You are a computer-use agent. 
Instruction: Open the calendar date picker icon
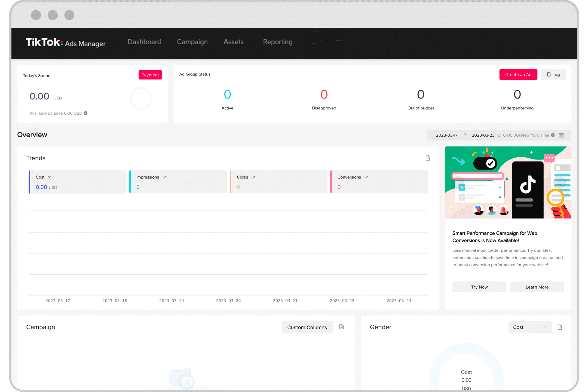pyautogui.click(x=561, y=135)
